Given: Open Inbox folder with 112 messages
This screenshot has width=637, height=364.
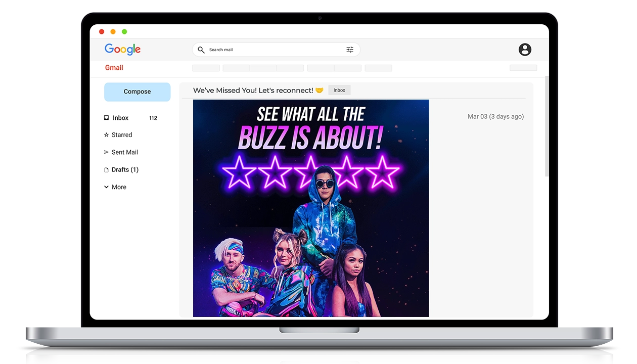Looking at the screenshot, I should [121, 118].
